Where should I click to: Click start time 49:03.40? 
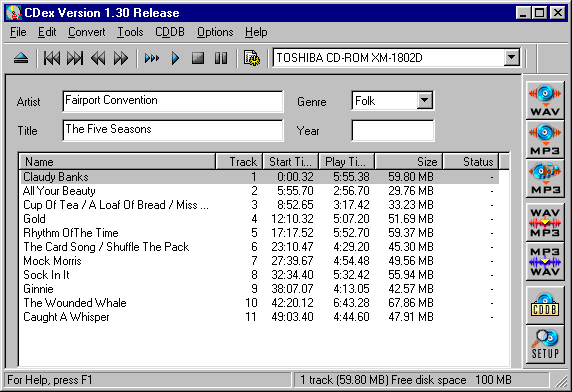pos(292,317)
